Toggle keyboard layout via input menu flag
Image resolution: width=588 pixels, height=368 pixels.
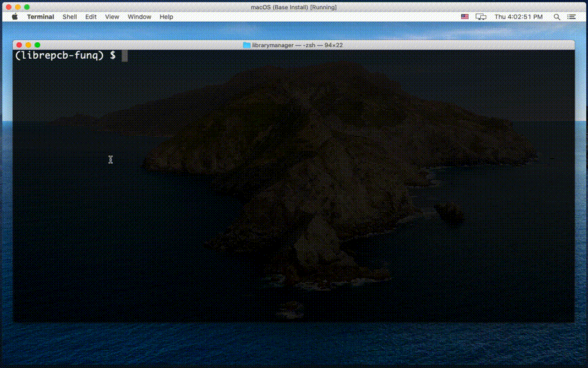pyautogui.click(x=466, y=17)
